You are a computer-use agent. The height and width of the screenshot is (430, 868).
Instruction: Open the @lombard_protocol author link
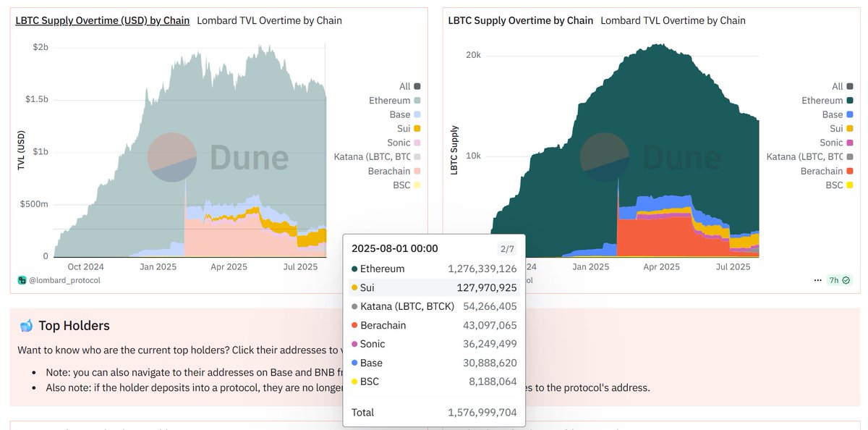65,280
